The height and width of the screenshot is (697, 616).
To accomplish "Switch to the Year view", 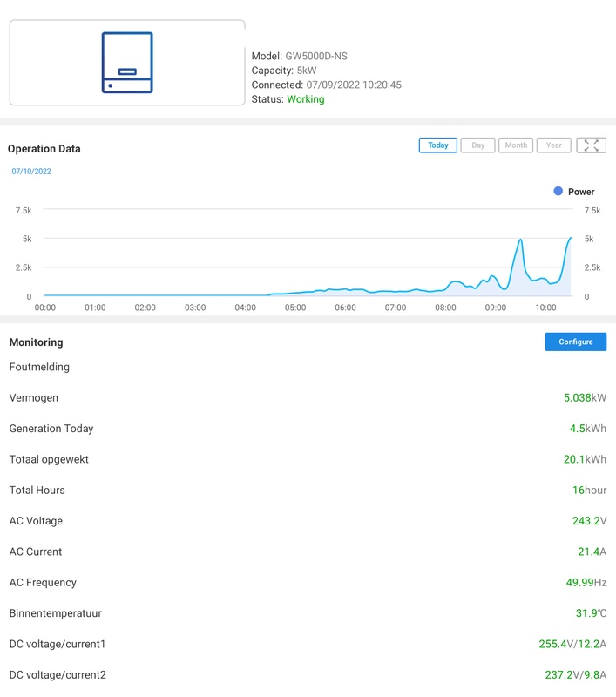I will click(554, 145).
